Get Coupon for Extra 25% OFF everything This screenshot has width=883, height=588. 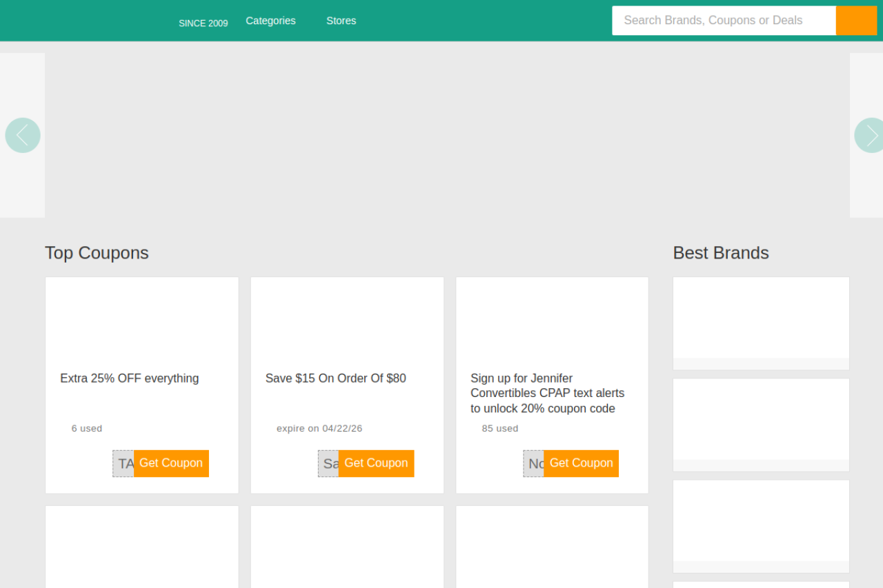[x=171, y=463]
